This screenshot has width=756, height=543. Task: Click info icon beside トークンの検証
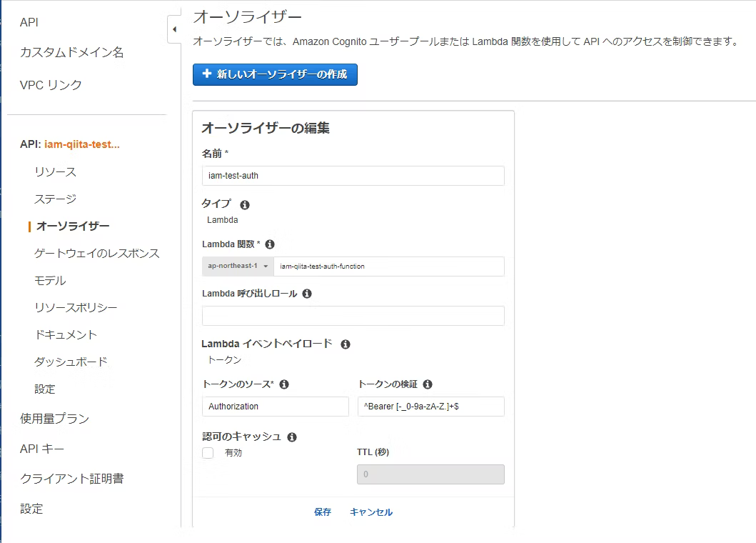click(x=428, y=384)
